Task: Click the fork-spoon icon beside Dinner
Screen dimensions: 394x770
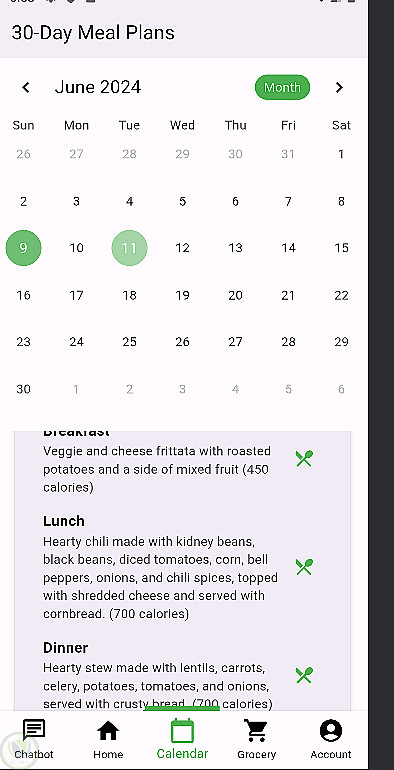Action: (x=304, y=675)
